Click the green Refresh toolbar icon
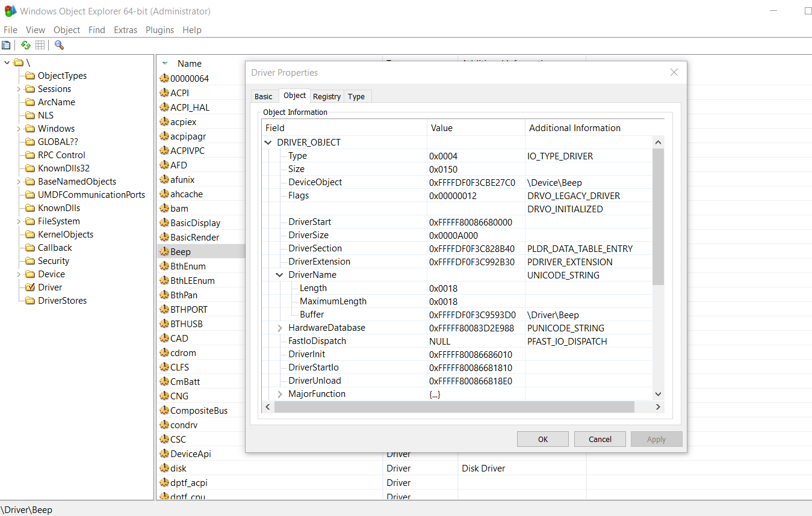812x516 pixels. (x=26, y=45)
